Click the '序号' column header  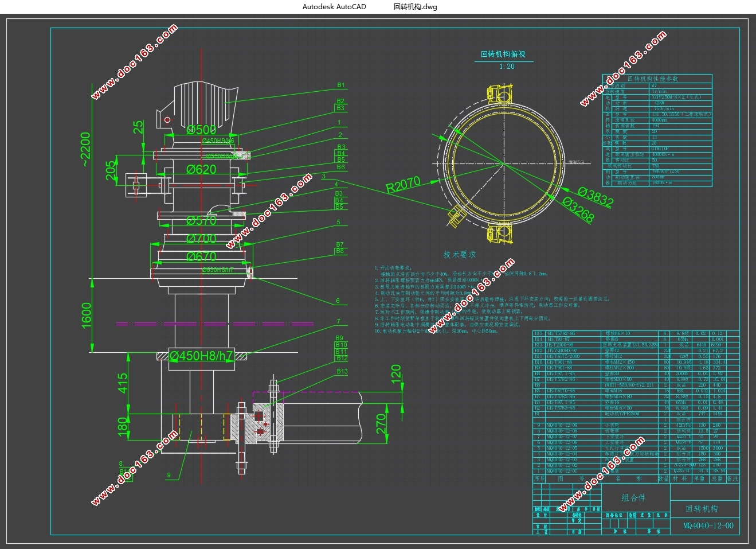tap(539, 478)
